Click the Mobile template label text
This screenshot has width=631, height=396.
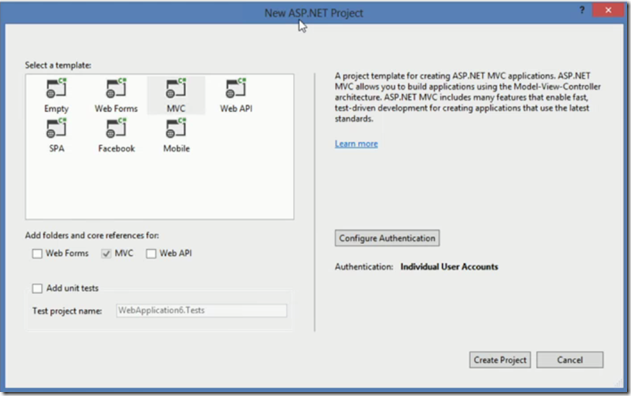176,148
